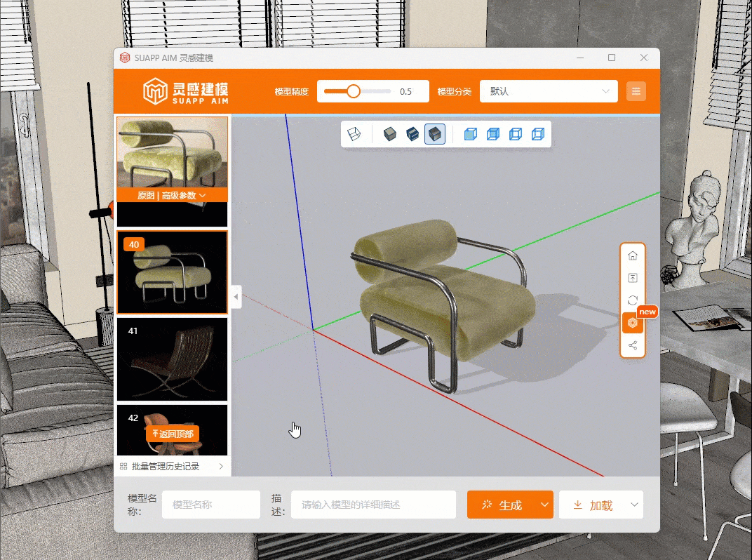Open 批量管理历史记录 at sidebar bottom
The height and width of the screenshot is (560, 752).
172,467
